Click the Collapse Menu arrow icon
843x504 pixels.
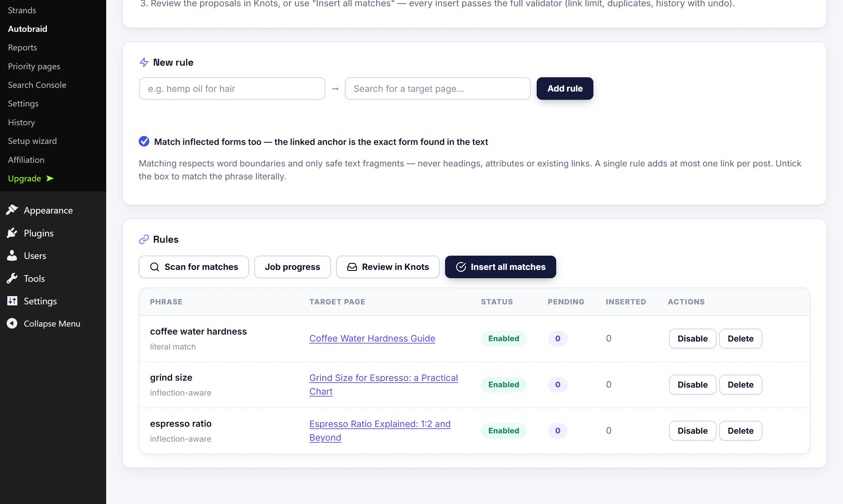(x=12, y=323)
